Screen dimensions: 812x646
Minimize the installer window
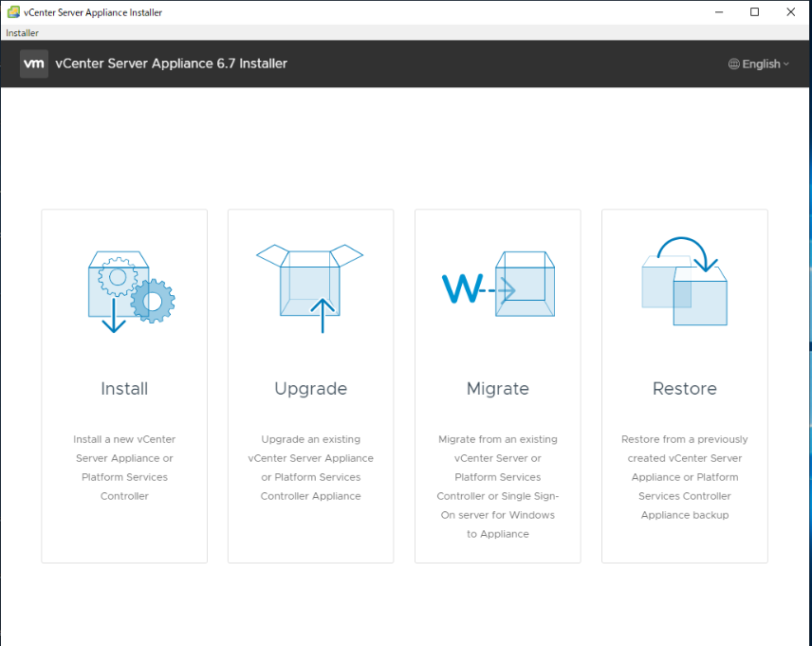point(719,12)
